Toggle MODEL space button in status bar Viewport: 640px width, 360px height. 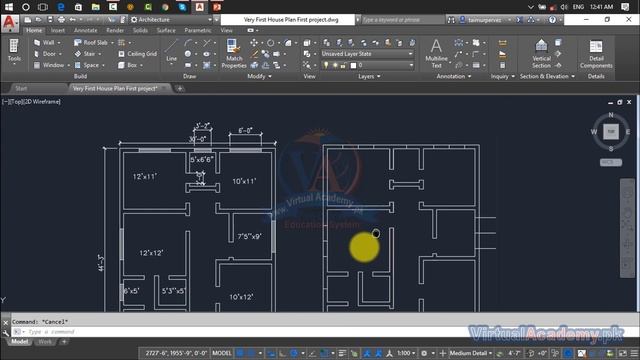tap(222, 353)
